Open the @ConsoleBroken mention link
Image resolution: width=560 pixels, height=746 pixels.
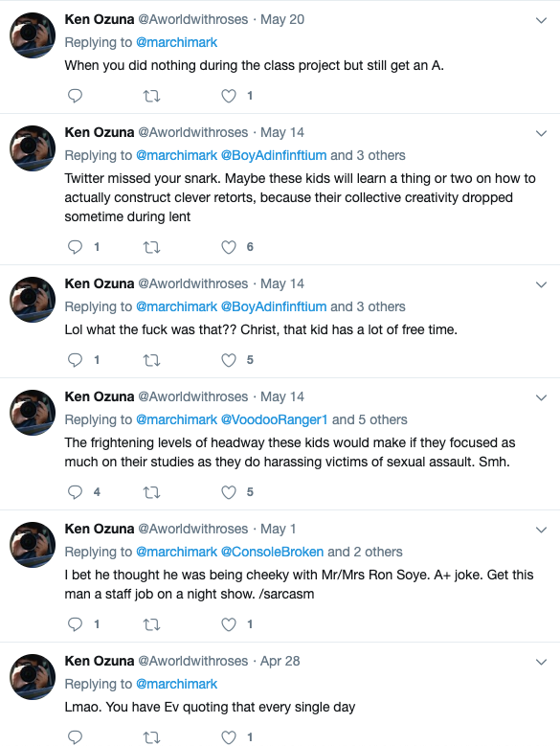tap(273, 552)
